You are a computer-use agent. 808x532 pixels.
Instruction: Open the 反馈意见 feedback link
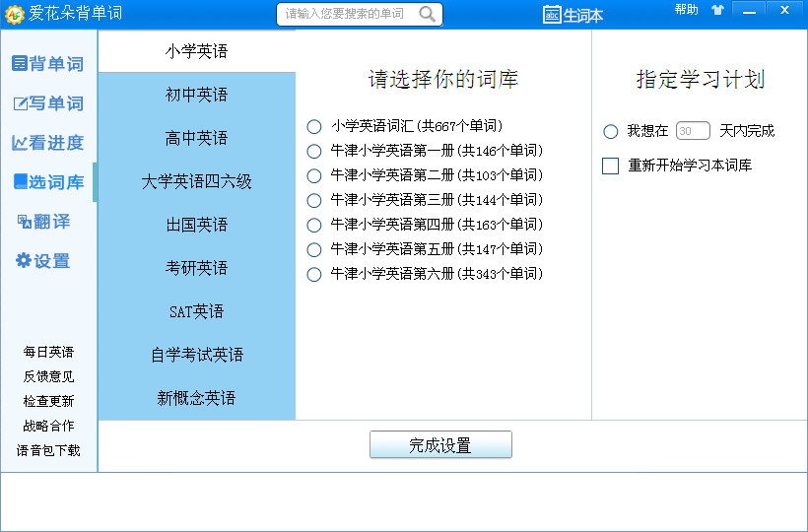point(48,376)
